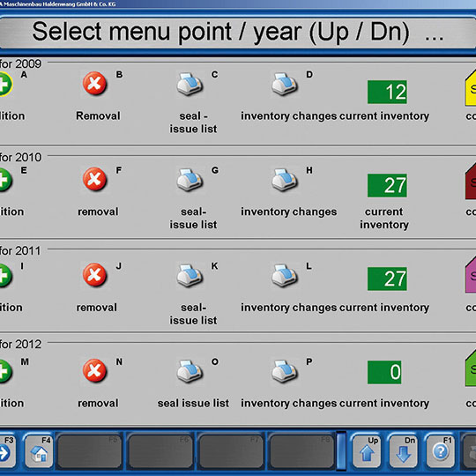Click the Dn arrow button
The width and height of the screenshot is (476, 476).
[x=403, y=450]
